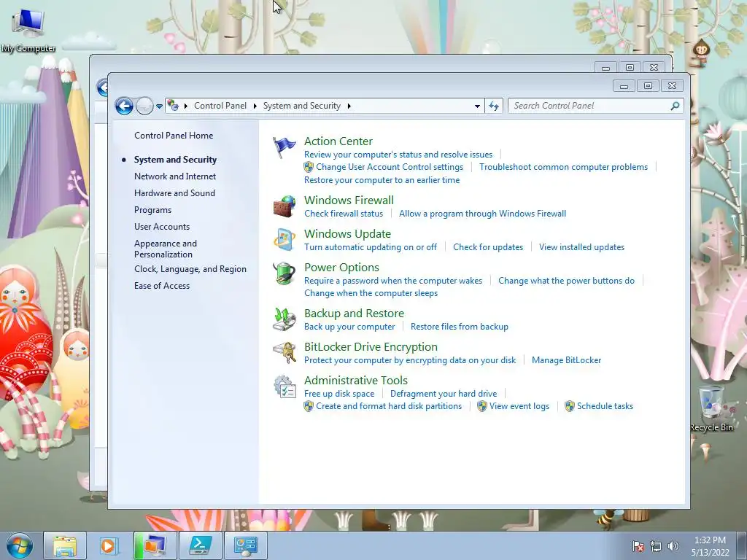Open the Action Center heading link
The height and width of the screenshot is (560, 747).
click(x=338, y=141)
